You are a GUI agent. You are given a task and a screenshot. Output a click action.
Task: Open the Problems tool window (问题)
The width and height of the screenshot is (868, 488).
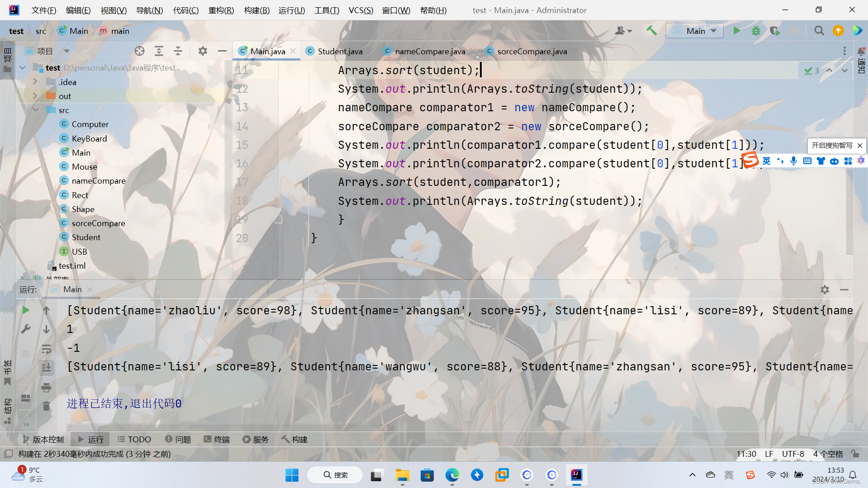(x=178, y=439)
